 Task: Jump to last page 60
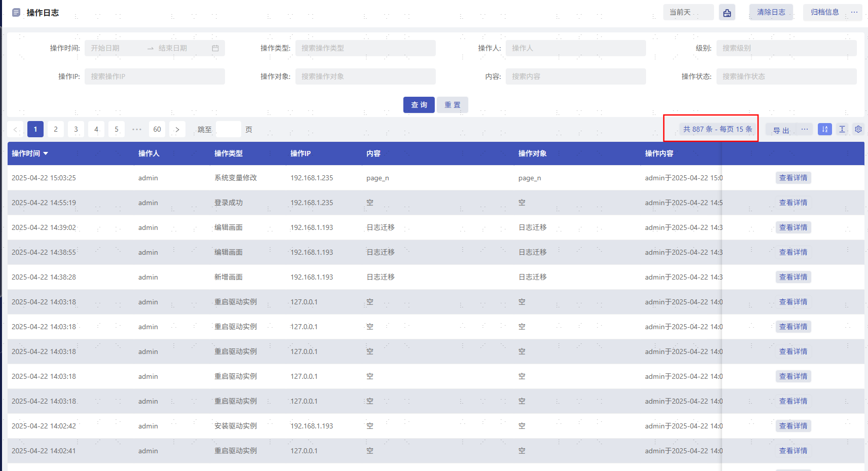point(157,130)
